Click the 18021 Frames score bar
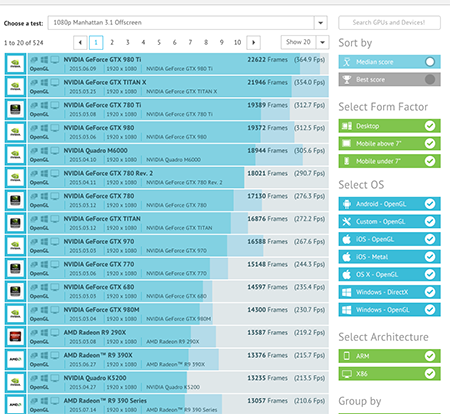450x414 pixels. coord(178,177)
